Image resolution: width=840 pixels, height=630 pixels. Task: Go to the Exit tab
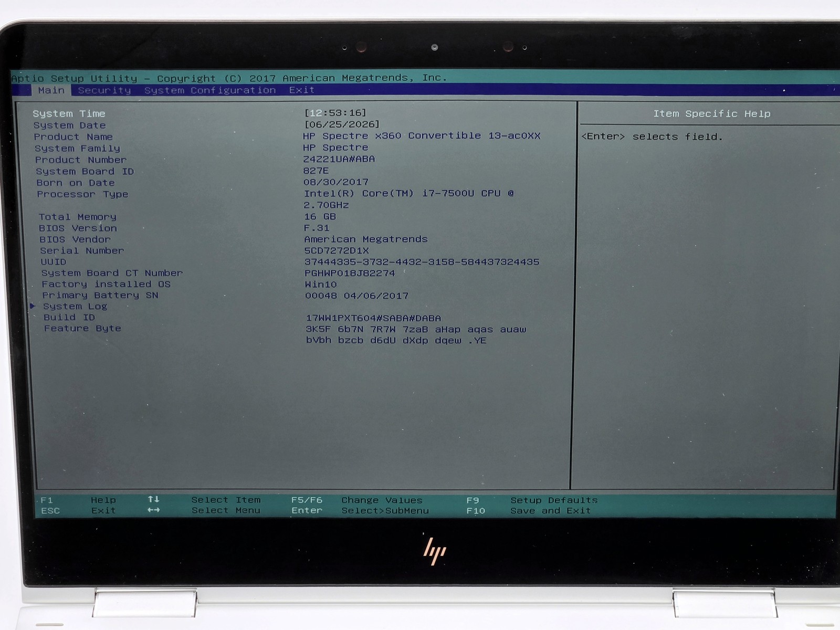[302, 90]
